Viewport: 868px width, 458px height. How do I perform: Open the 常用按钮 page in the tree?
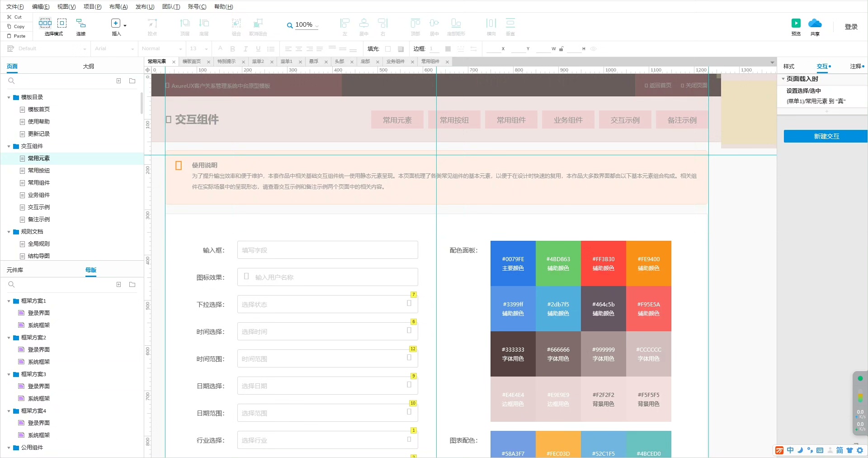(39, 171)
